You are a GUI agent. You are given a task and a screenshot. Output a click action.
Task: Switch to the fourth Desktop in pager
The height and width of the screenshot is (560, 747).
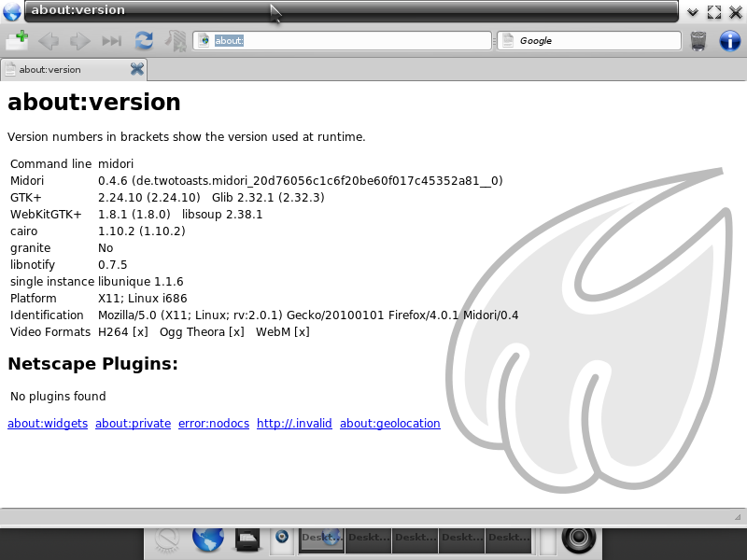[461, 540]
